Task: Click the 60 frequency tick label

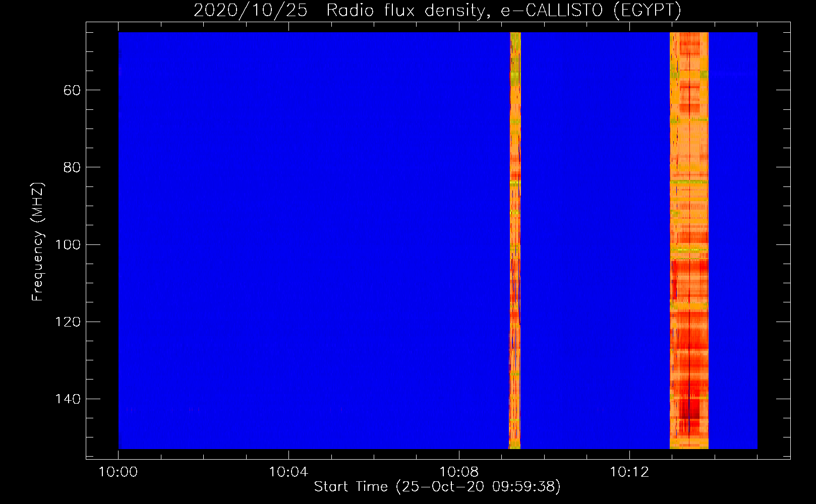Action: 72,90
